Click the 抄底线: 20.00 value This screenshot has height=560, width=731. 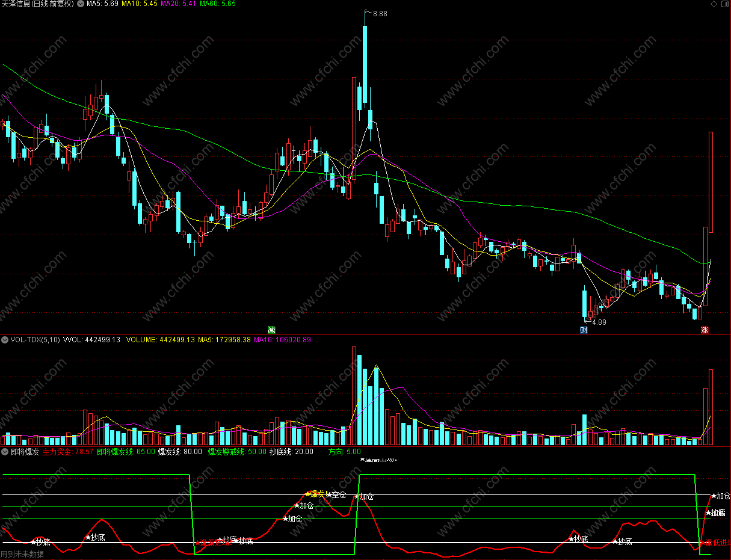coord(291,452)
